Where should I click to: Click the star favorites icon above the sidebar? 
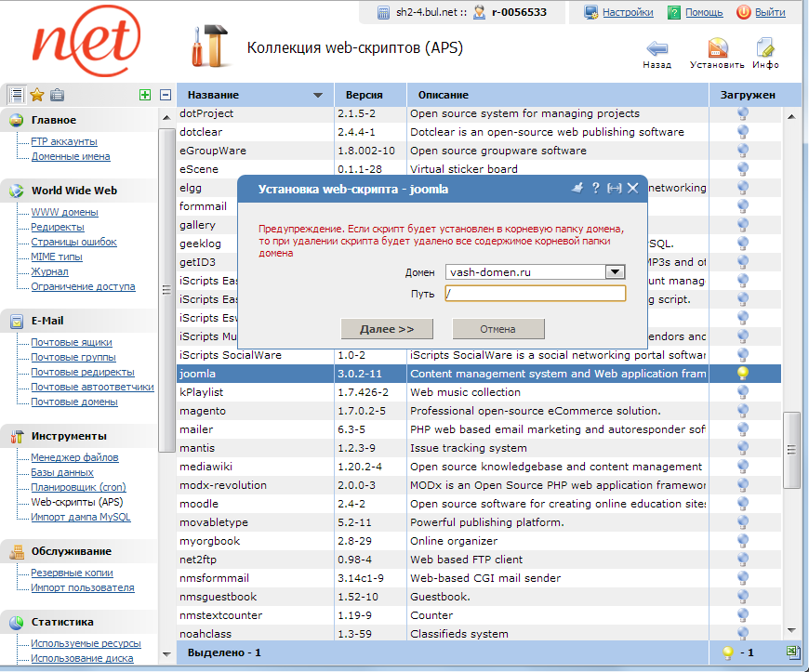click(37, 94)
